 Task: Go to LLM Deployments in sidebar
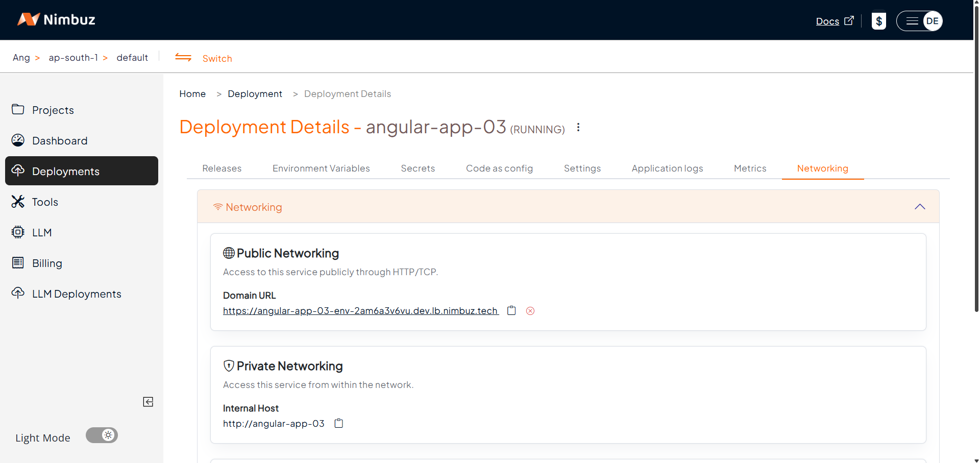click(x=77, y=294)
